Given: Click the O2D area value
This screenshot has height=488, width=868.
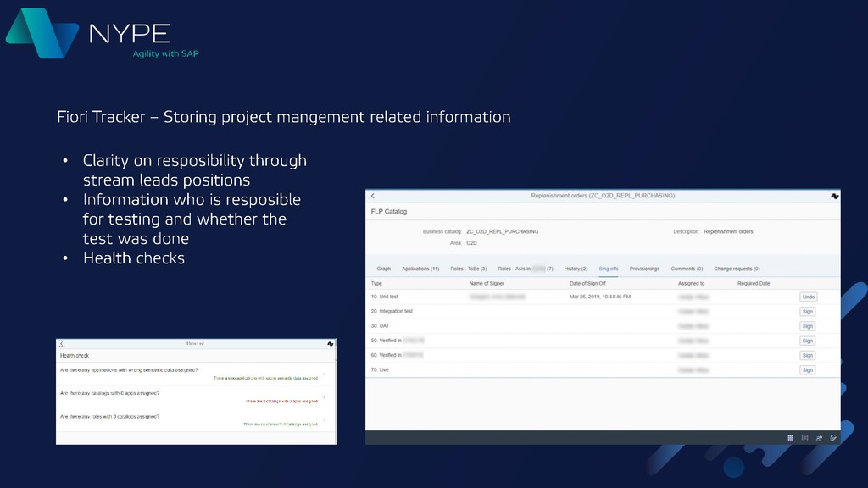Looking at the screenshot, I should [x=471, y=243].
